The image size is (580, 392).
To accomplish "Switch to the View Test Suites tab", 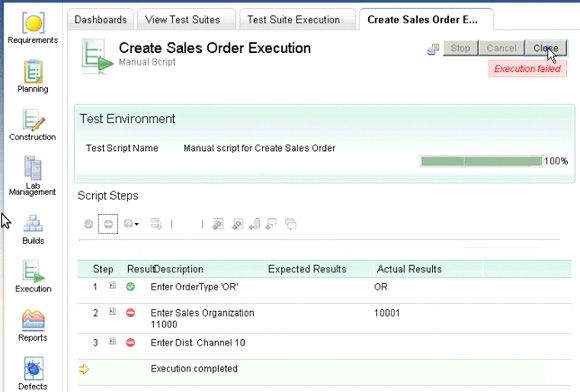I will tap(183, 20).
